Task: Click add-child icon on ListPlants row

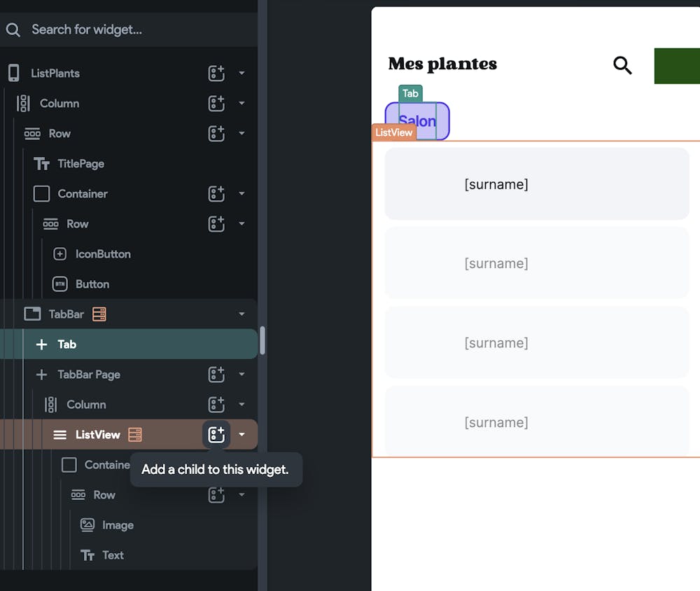Action: click(216, 73)
